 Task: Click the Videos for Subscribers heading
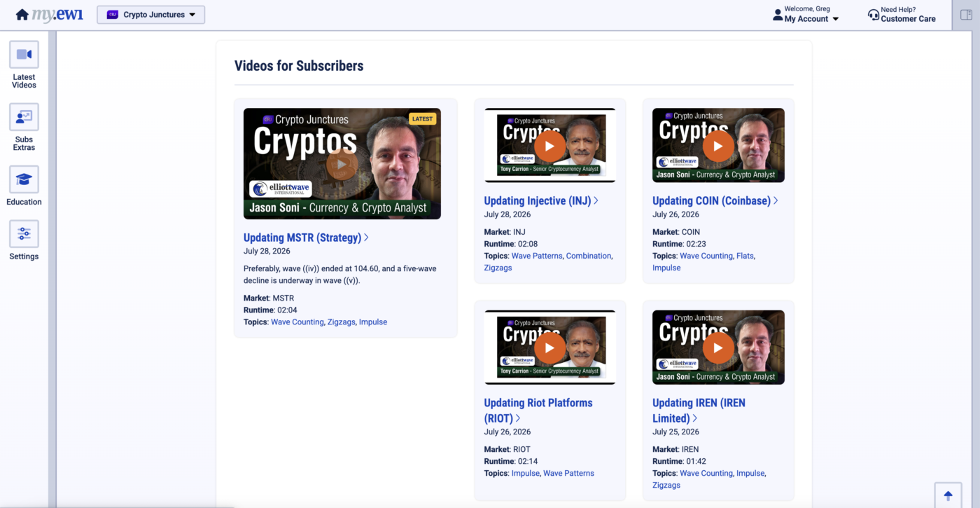click(299, 66)
